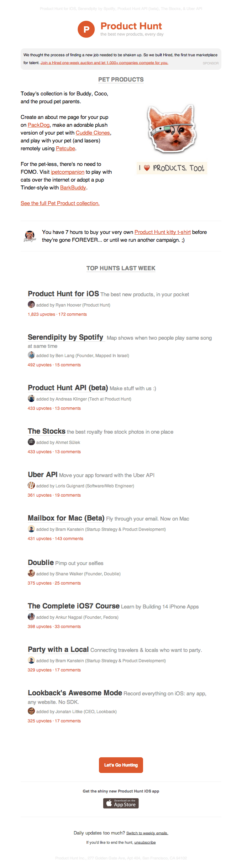Tap the Download on the App Store badge
This screenshot has height=868, width=242.
[x=121, y=803]
